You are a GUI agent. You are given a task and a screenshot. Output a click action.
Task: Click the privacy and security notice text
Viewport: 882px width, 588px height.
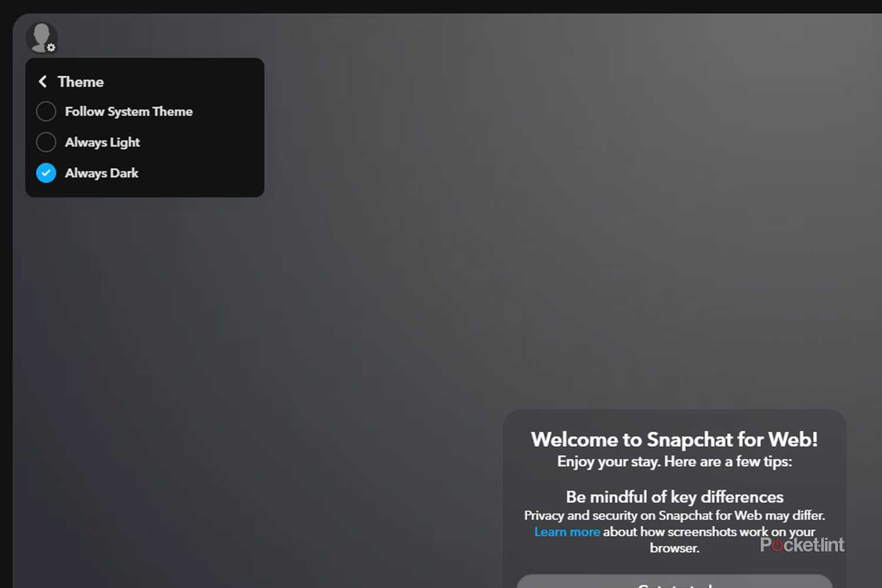coord(674,515)
